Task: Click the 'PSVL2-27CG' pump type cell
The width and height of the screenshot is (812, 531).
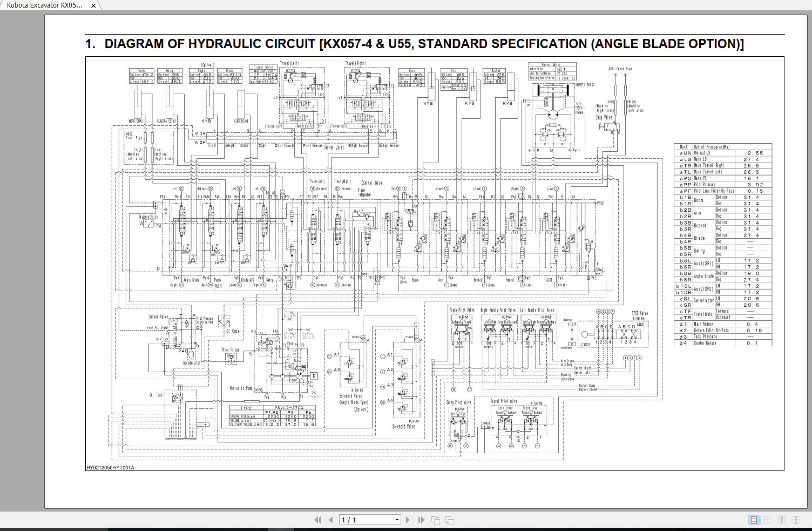Action: [x=289, y=408]
